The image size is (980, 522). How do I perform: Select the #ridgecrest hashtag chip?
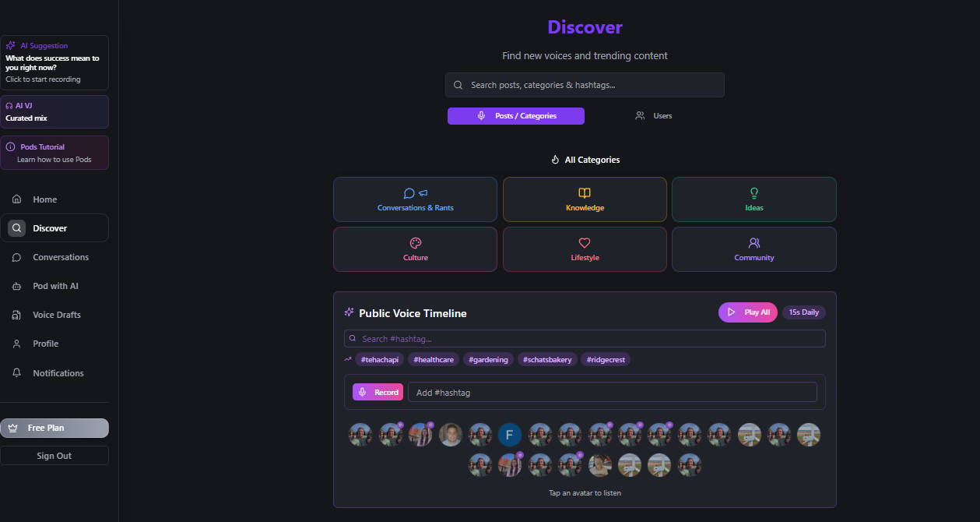tap(606, 360)
